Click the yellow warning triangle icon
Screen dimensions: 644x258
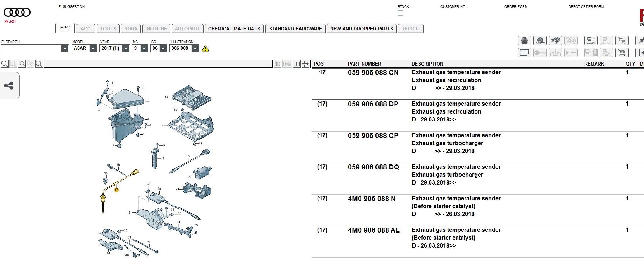click(x=205, y=48)
